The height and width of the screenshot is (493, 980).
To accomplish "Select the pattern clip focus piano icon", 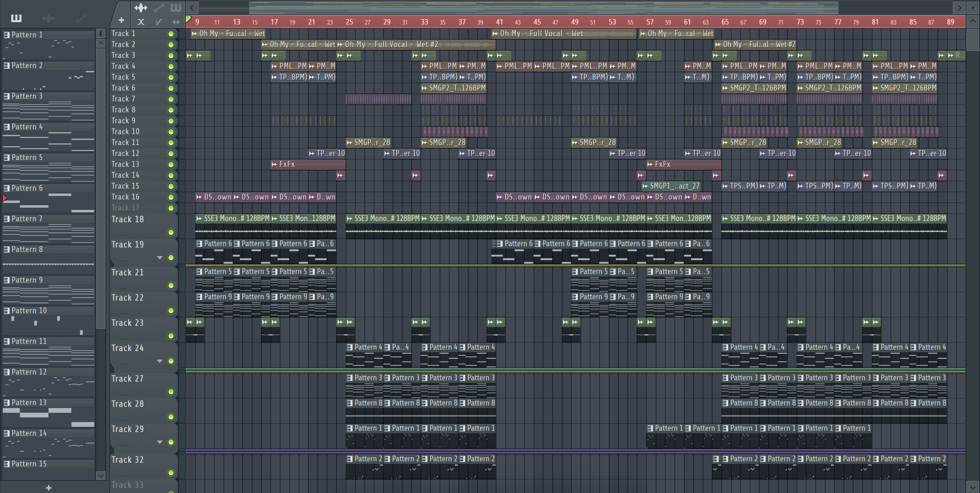I will pyautogui.click(x=176, y=7).
